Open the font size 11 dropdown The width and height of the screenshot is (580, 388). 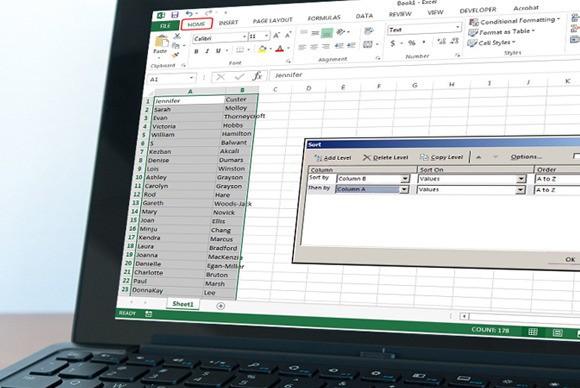[266, 36]
